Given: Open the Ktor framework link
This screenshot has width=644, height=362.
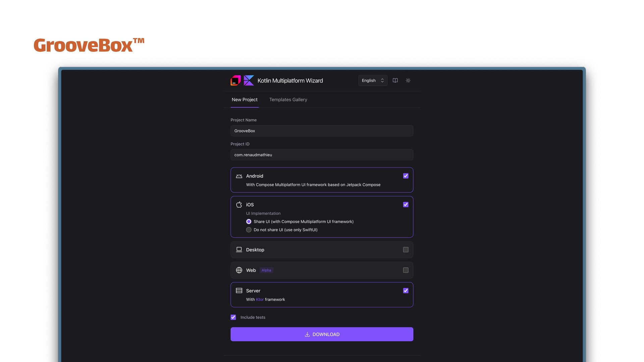Looking at the screenshot, I should (x=260, y=299).
